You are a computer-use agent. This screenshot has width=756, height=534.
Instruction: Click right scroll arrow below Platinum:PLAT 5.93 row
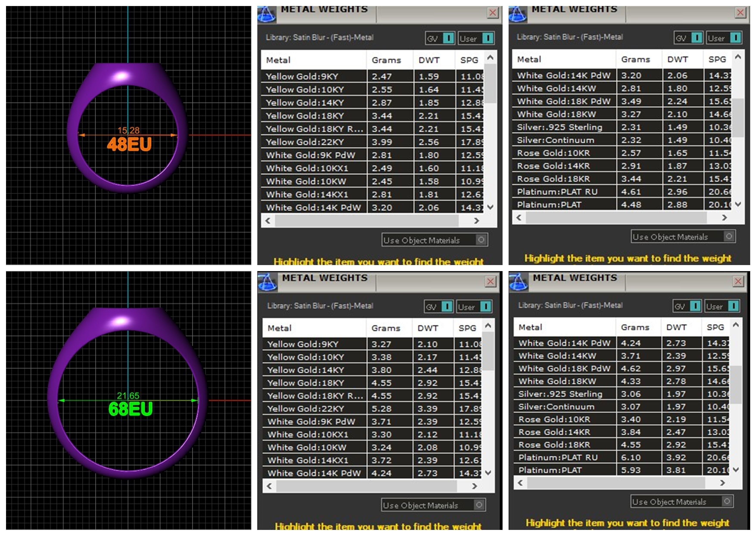click(722, 483)
